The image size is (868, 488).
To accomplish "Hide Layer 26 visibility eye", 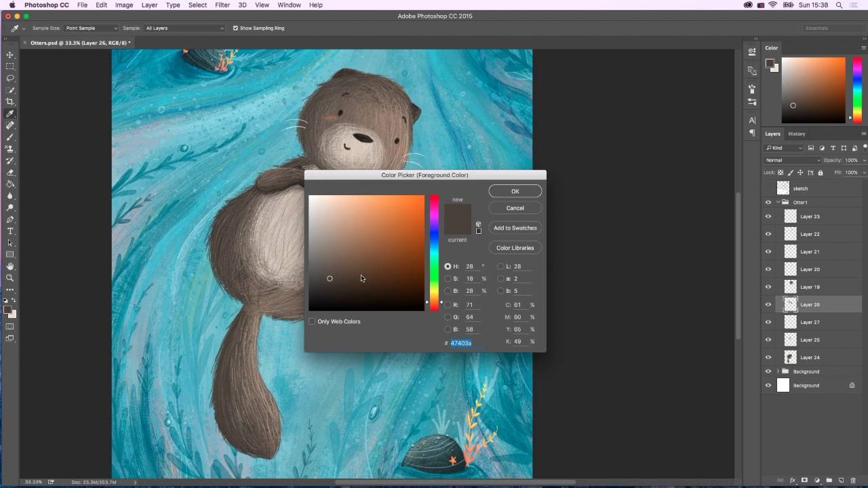I will click(x=768, y=304).
